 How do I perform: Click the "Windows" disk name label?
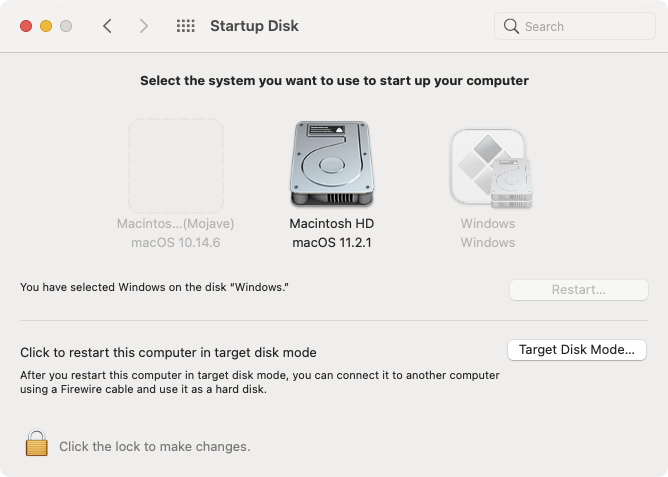488,223
